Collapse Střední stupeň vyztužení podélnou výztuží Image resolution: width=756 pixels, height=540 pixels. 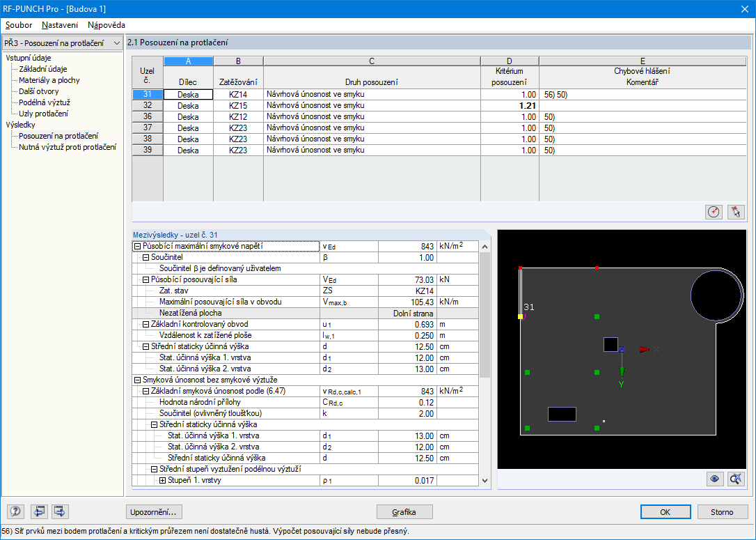(155, 469)
